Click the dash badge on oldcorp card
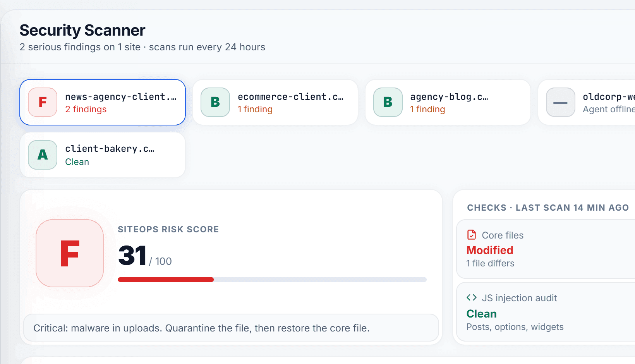 click(561, 102)
